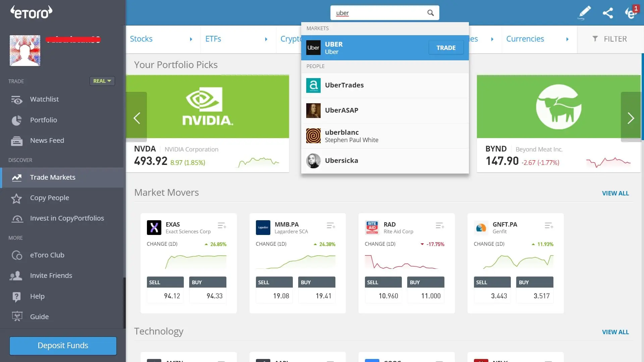The image size is (644, 362).
Task: Add EXAS to watchlist icon
Action: (x=222, y=226)
